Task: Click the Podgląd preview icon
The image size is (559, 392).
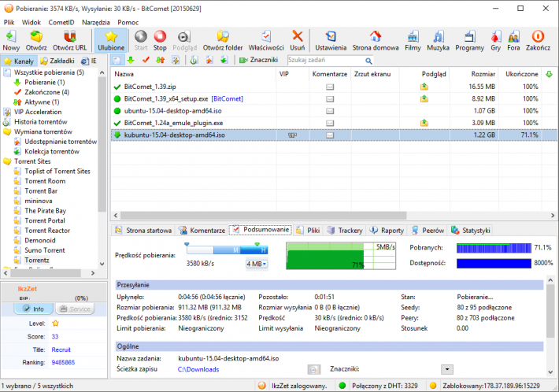Action: click(x=184, y=40)
